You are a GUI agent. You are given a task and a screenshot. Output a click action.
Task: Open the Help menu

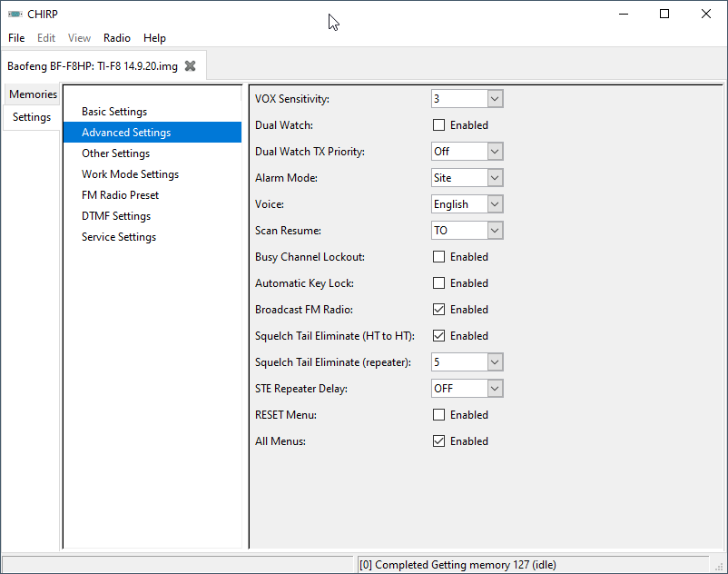click(154, 38)
